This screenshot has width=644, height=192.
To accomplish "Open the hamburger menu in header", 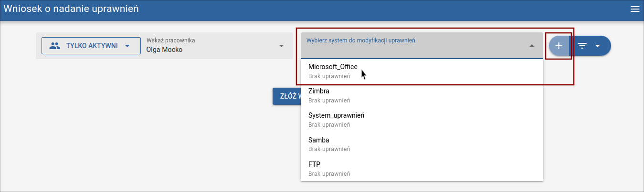I will (634, 10).
